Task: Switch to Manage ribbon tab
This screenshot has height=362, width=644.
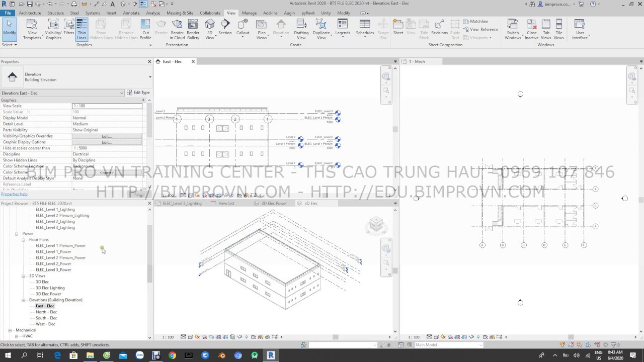Action: pyautogui.click(x=249, y=13)
